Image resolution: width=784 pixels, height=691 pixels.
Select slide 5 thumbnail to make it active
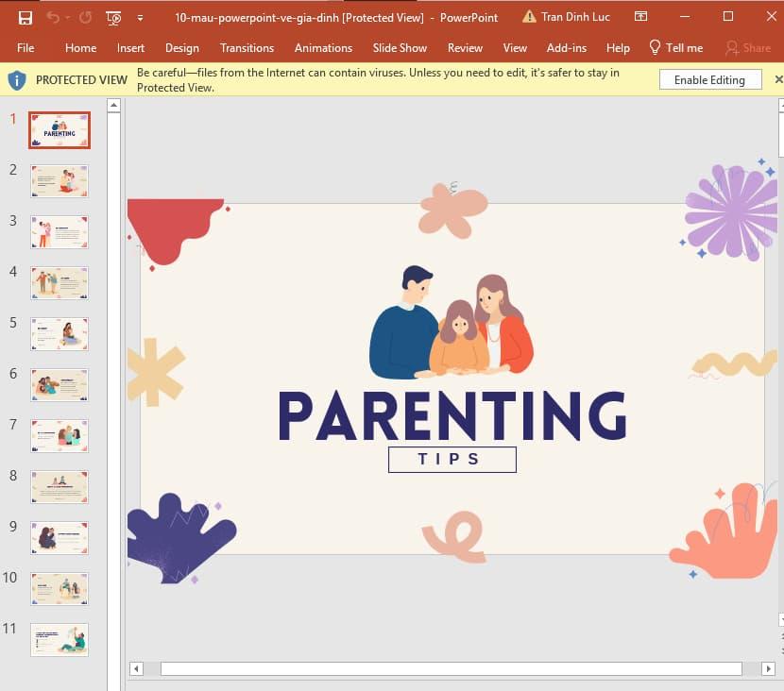(59, 333)
